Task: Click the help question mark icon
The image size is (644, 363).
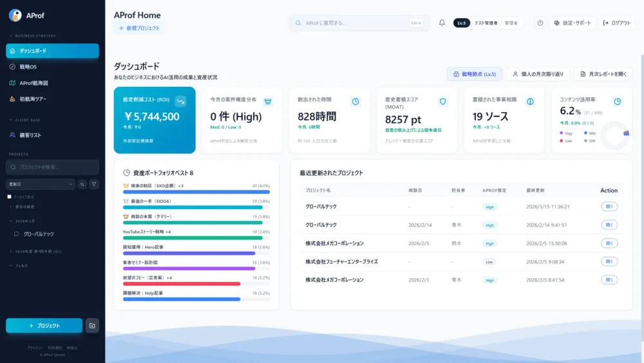Action: [540, 23]
